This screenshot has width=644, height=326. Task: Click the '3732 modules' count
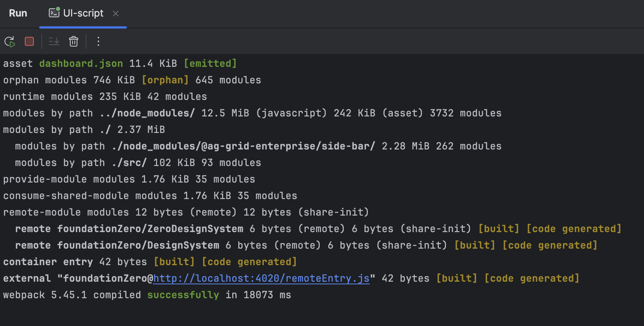[x=466, y=113]
